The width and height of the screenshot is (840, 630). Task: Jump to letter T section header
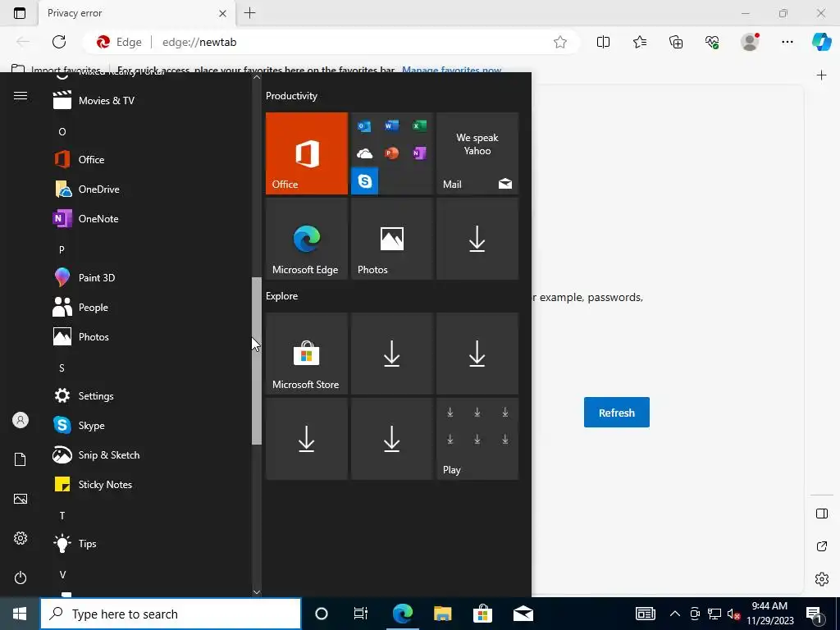tap(62, 515)
